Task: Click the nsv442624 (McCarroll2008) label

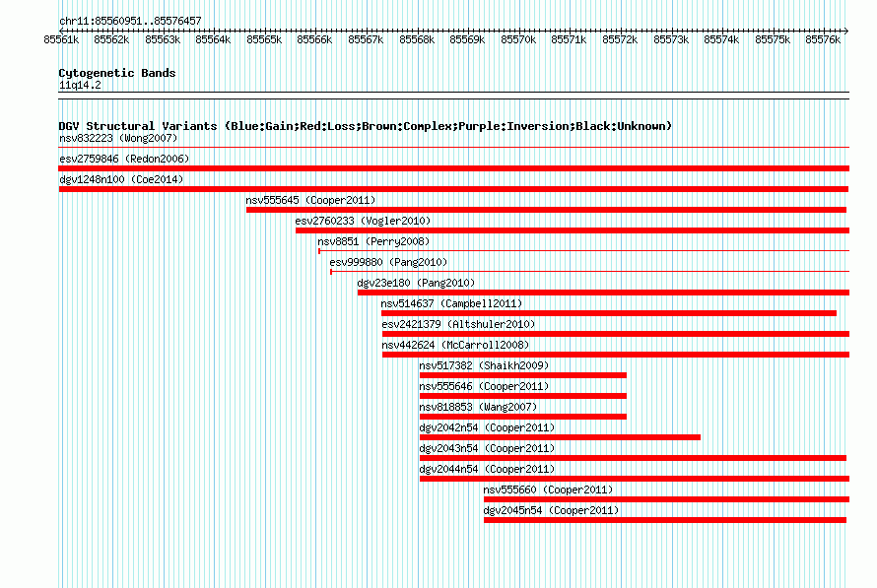Action: [455, 345]
